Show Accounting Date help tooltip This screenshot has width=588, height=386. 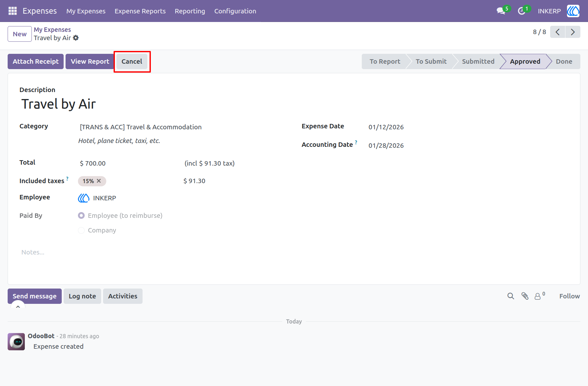tap(356, 142)
